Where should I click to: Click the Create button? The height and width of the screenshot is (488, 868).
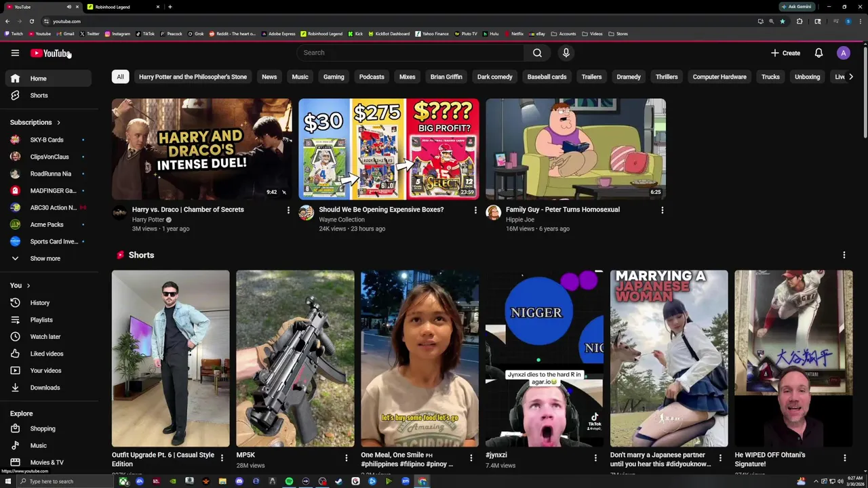point(785,53)
